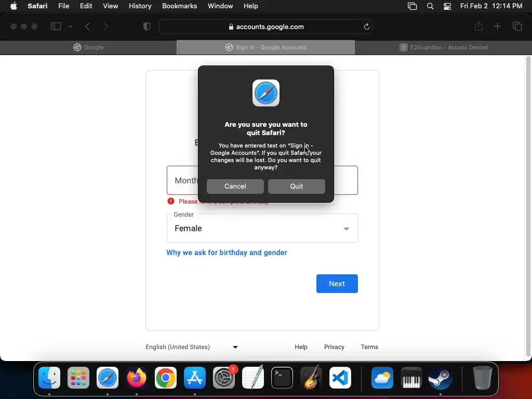Open the piano keyboard app in Dock
The height and width of the screenshot is (399, 532).
pyautogui.click(x=411, y=378)
